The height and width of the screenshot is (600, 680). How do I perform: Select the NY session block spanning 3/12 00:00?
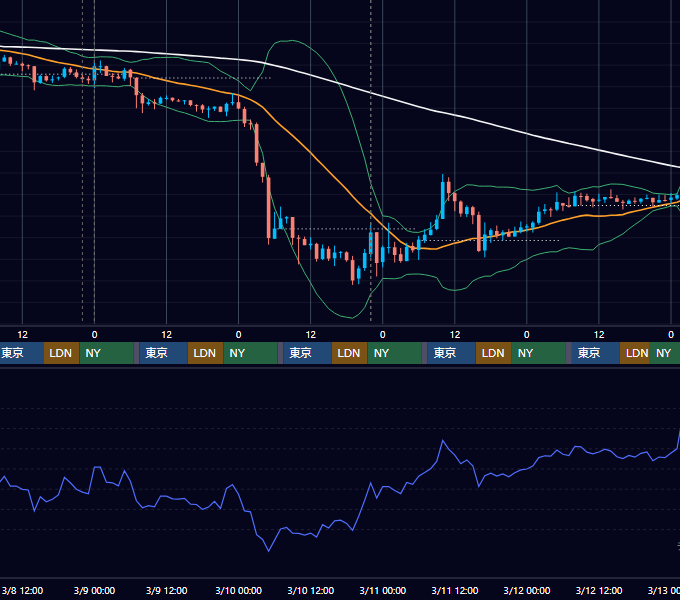click(x=538, y=353)
